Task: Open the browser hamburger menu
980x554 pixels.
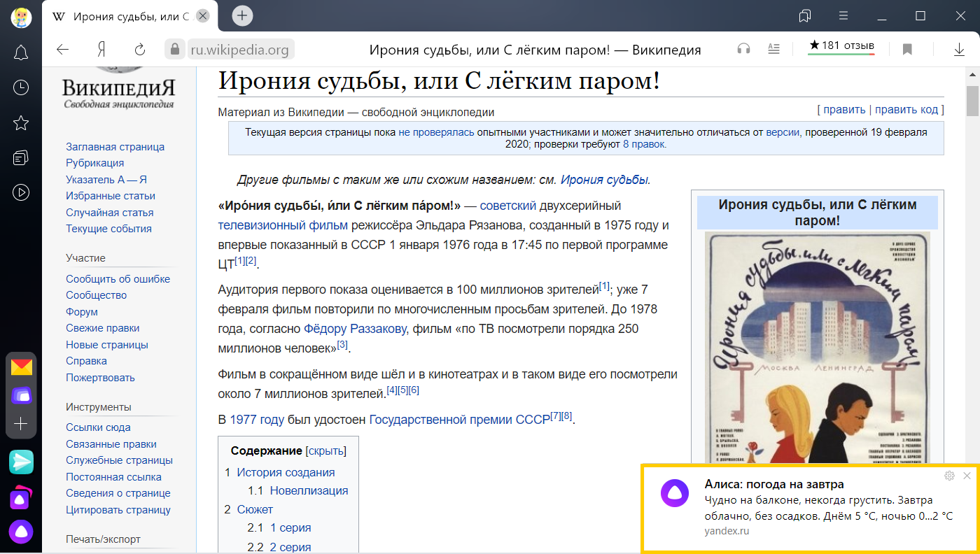Action: coord(844,15)
